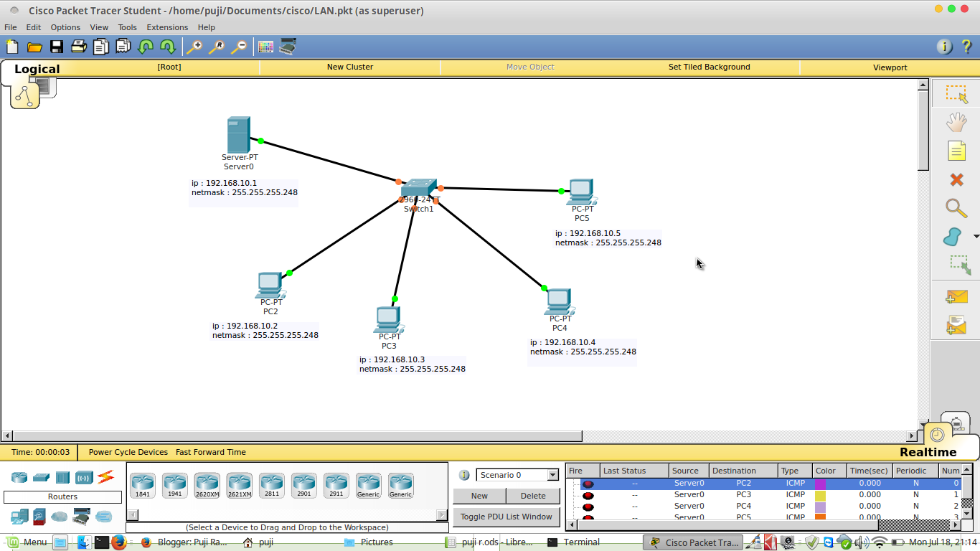This screenshot has height=551, width=980.
Task: Switch to the Realtime mode tab
Action: (928, 452)
